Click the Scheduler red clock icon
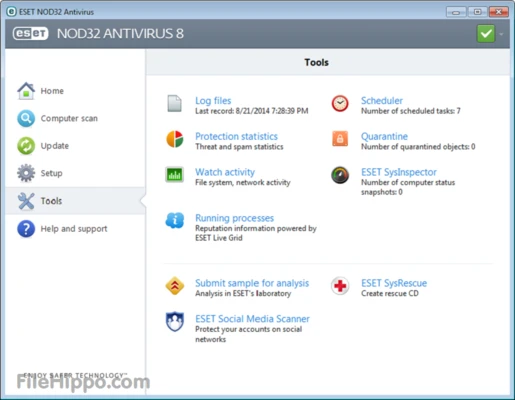 pos(340,104)
